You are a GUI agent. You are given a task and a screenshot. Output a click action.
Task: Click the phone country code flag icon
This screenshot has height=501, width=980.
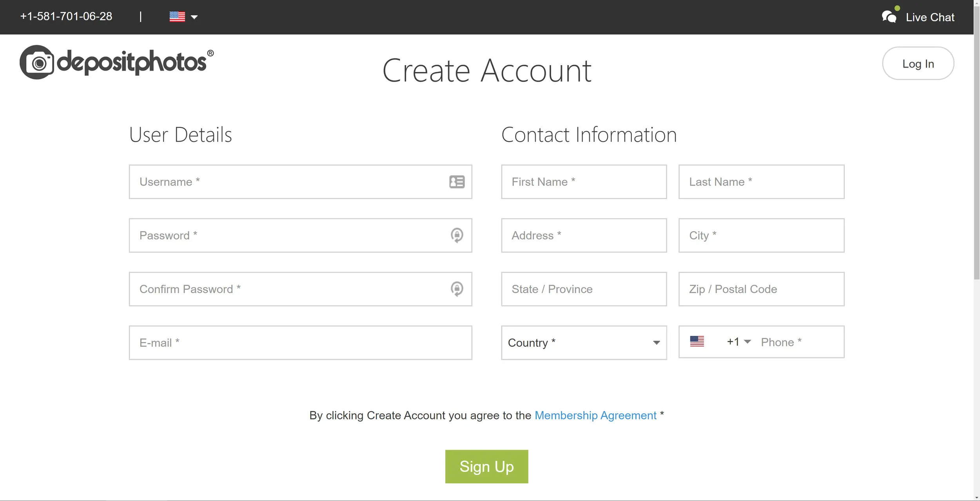(697, 341)
